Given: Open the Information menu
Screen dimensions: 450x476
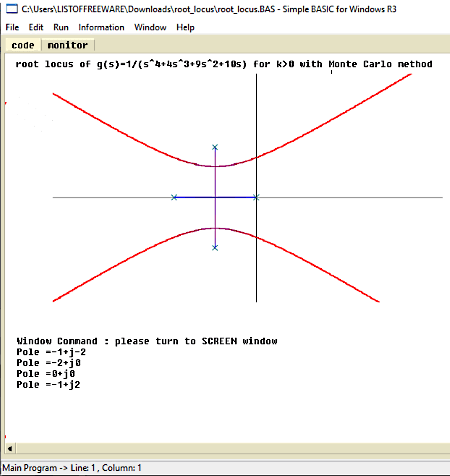Looking at the screenshot, I should click(101, 27).
